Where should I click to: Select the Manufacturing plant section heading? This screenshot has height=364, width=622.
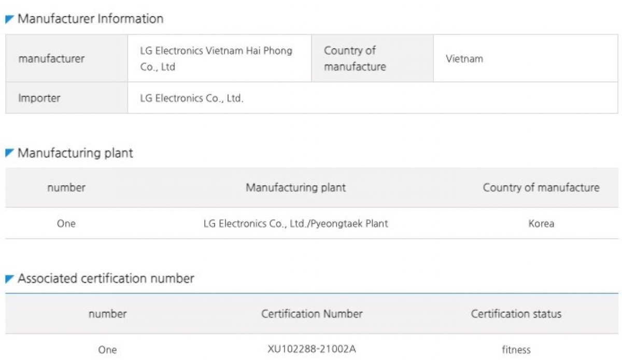(x=75, y=153)
